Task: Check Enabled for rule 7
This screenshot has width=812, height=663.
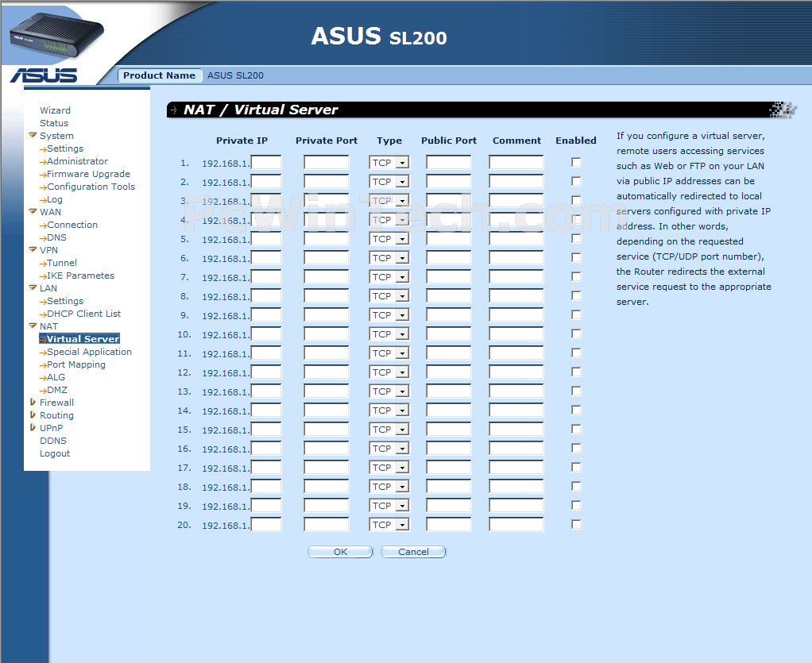Action: tap(576, 276)
